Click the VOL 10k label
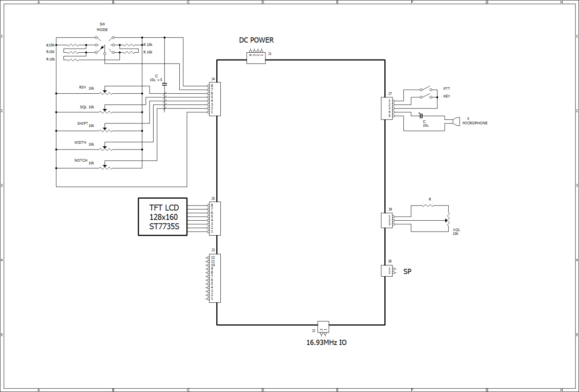This screenshot has height=392, width=579. tap(456, 232)
